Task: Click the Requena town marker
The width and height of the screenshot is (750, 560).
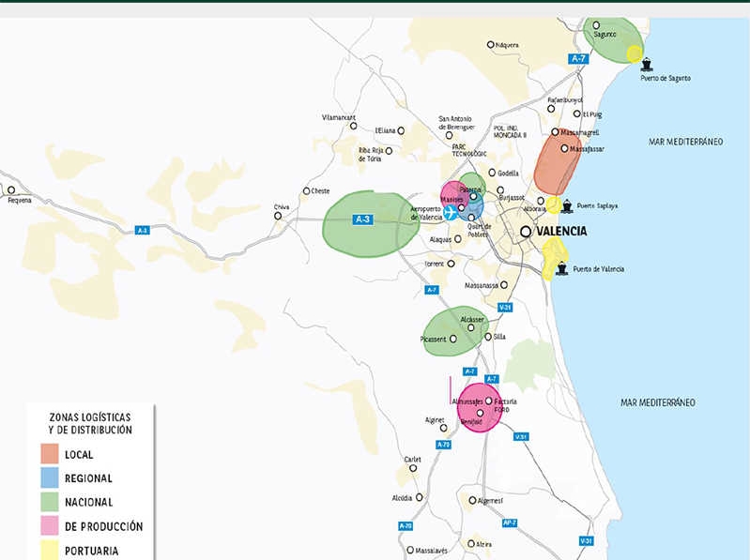Action: (x=11, y=189)
